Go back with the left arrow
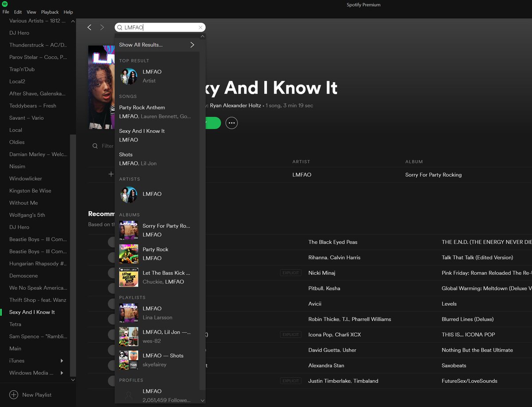This screenshot has height=407, width=532. click(90, 28)
